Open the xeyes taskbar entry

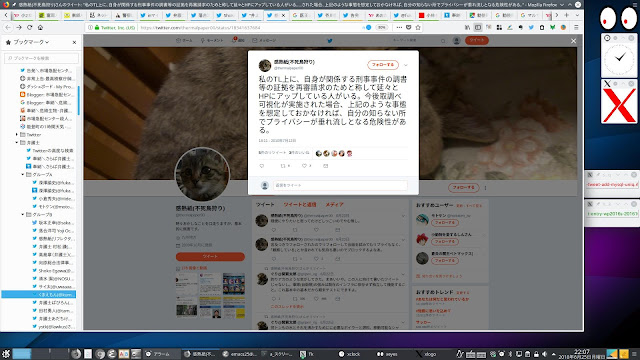[x=388, y=354]
